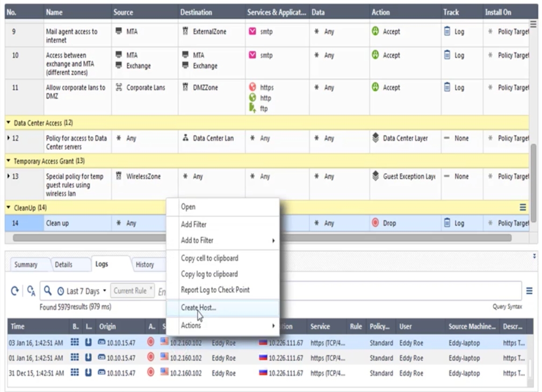Switch to the Summary tab
The image size is (542, 392).
(26, 265)
